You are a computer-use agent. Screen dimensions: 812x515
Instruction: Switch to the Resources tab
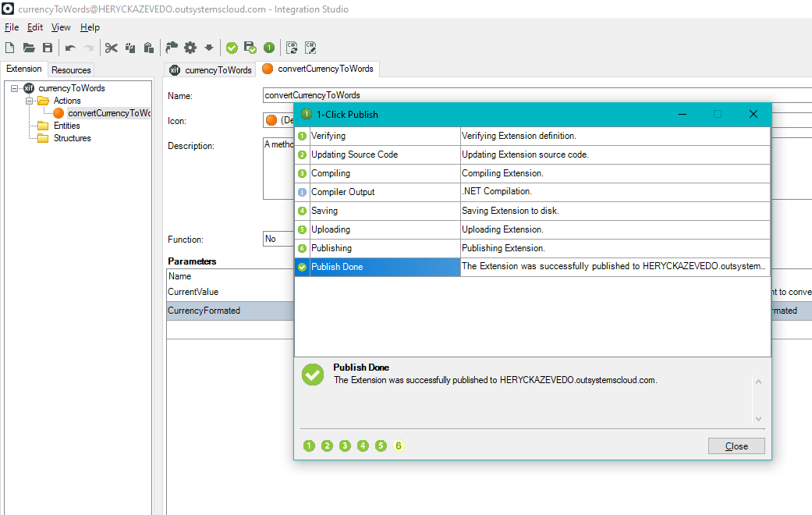(x=70, y=69)
